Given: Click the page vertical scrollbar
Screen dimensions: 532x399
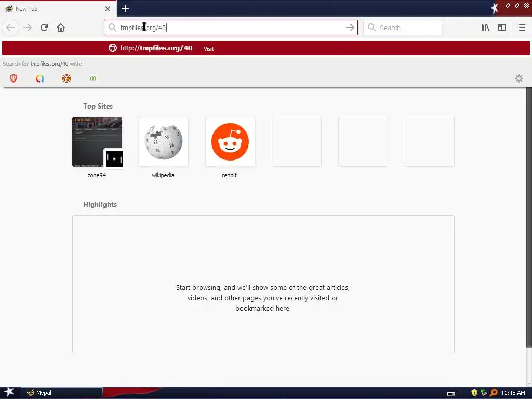Looking at the screenshot, I should click(529, 217).
